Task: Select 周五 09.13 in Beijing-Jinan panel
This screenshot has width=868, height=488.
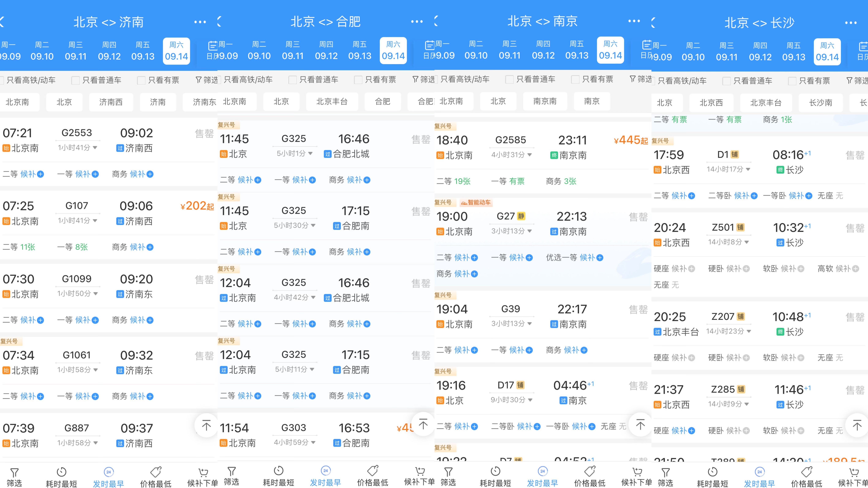Action: (143, 51)
